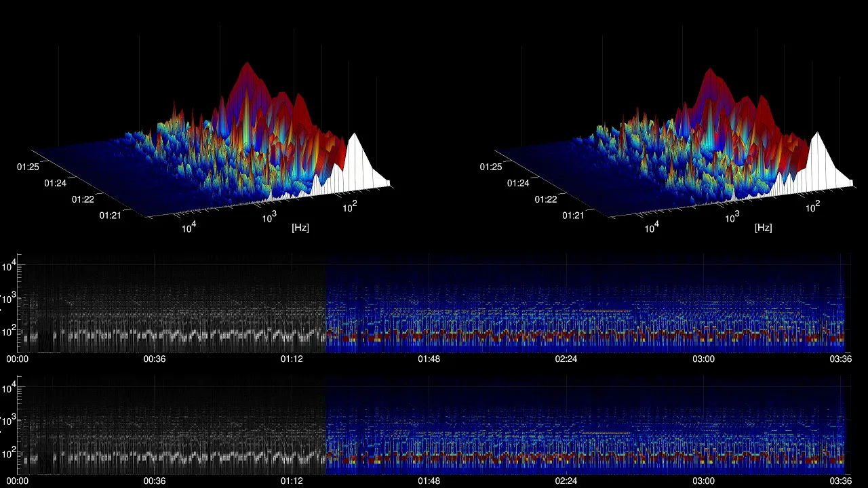Viewport: 868px width, 488px height.
Task: Click the 10^3 label on lower spectrogram axis
Action: coord(9,419)
